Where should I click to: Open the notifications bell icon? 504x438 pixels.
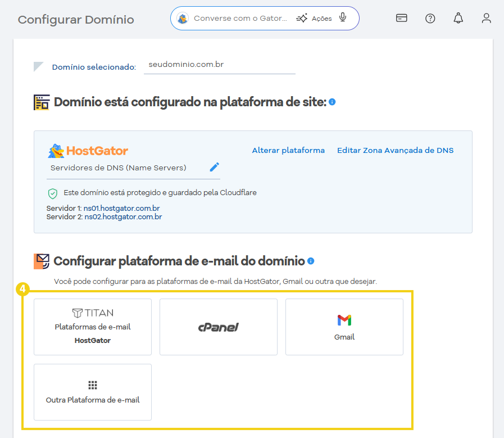[458, 17]
